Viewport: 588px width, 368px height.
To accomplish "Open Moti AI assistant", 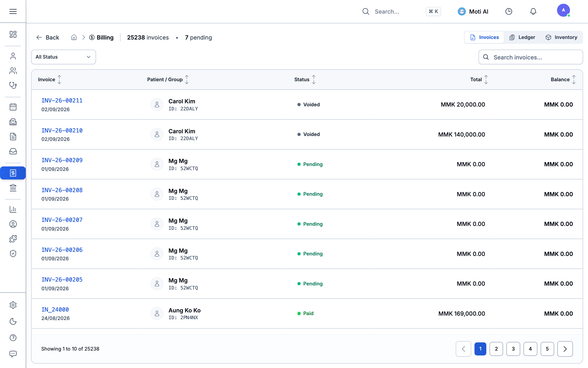I will (x=473, y=11).
